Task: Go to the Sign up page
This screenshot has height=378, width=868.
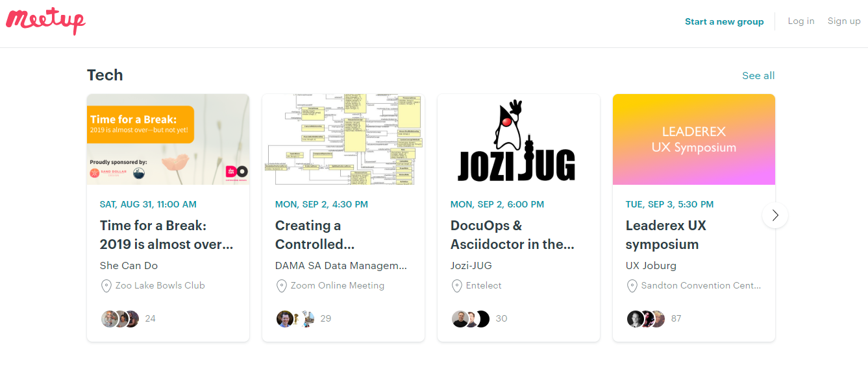Action: click(844, 21)
